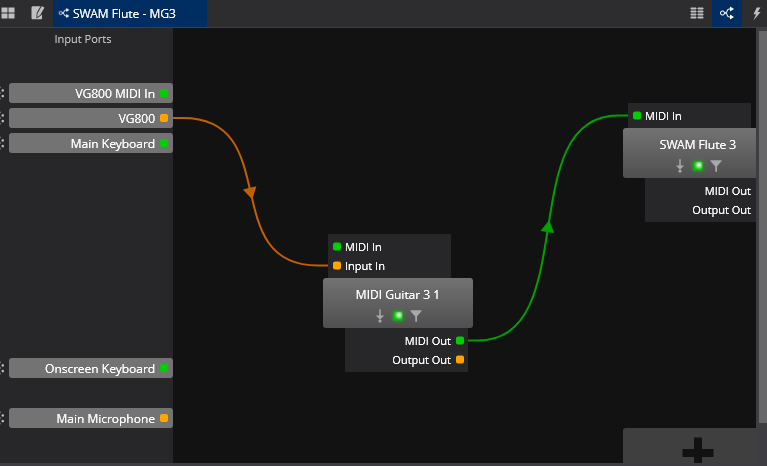Click the down arrow icon on SWAM Flute 3
The width and height of the screenshot is (767, 466).
[680, 166]
